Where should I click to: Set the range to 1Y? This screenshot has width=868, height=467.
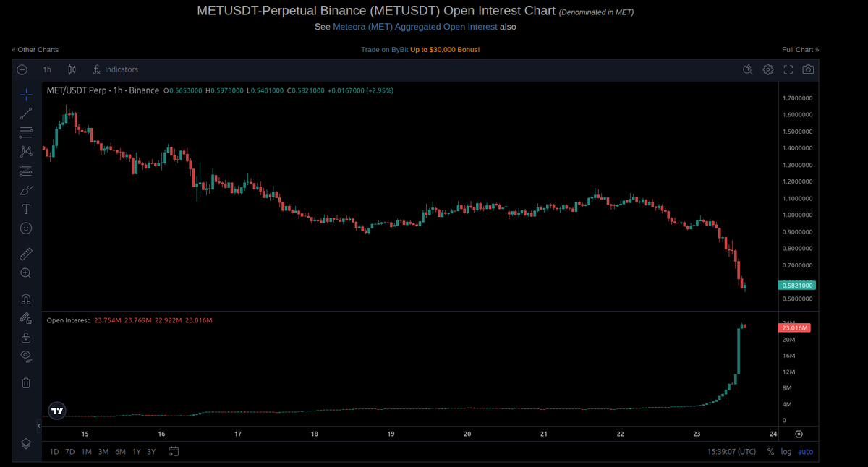pyautogui.click(x=137, y=452)
